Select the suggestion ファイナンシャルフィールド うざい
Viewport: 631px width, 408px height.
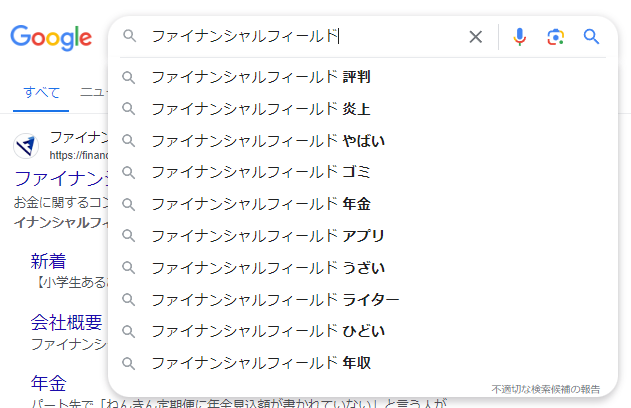point(363,268)
